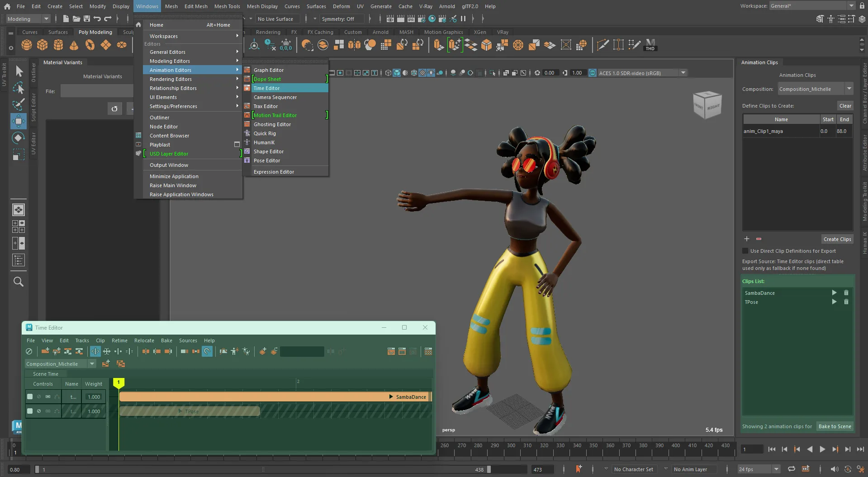This screenshot has width=868, height=477.
Task: Click add animation track icon in Time Editor
Action: pos(45,351)
